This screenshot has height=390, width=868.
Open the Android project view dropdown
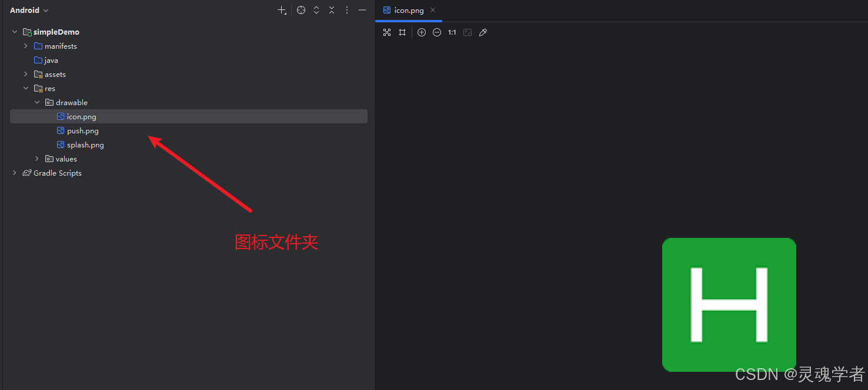29,10
